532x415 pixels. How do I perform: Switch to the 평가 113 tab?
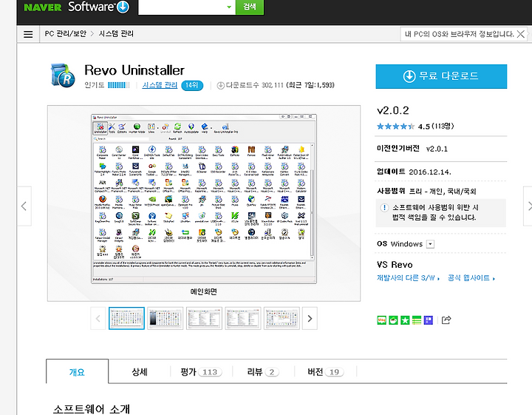201,372
